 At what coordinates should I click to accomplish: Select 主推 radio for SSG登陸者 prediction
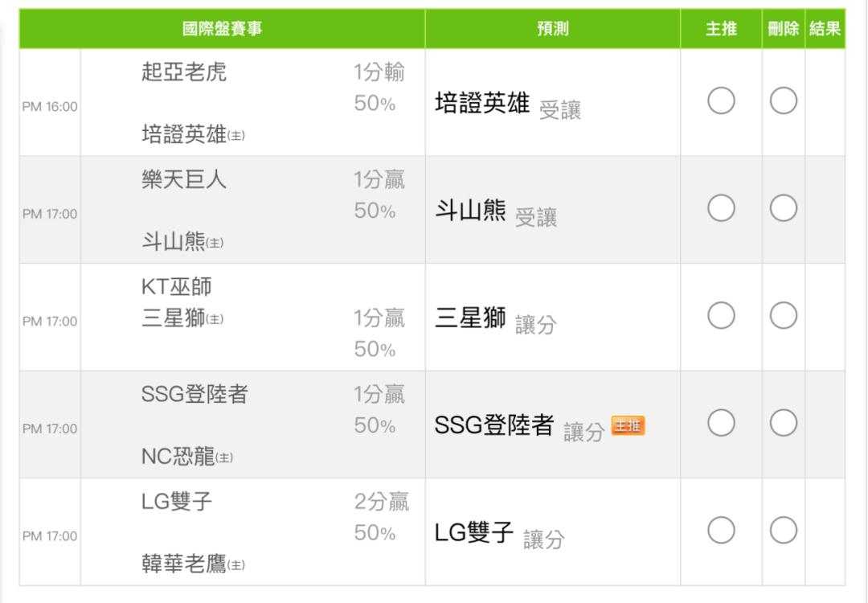tap(721, 423)
